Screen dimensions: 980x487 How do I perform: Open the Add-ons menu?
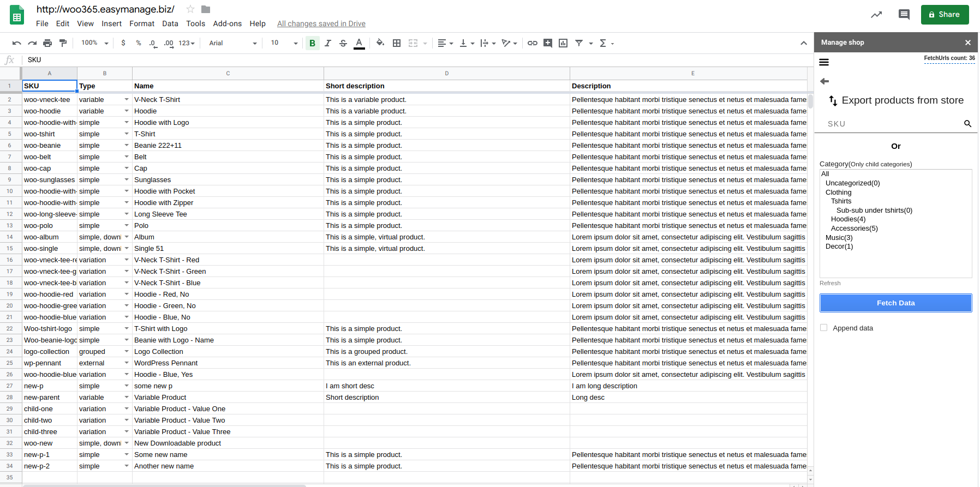click(227, 23)
